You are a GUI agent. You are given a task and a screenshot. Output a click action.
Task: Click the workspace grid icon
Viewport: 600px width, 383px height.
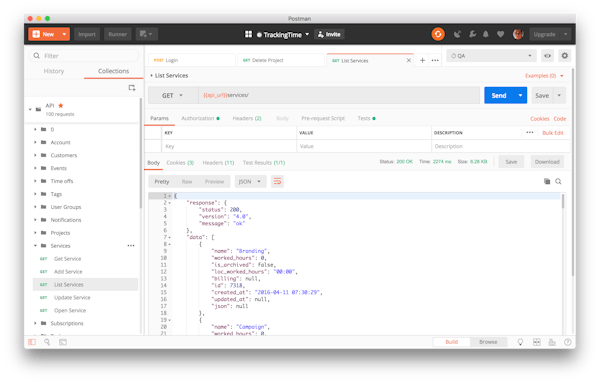pos(248,34)
